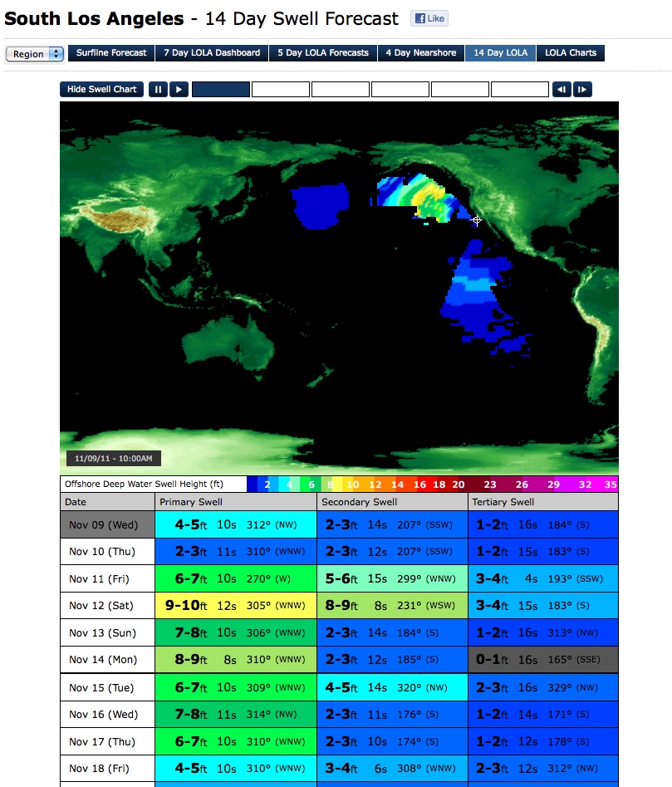Click Nov 18 secondary swell 3-4ft 6s cell
Image resolution: width=672 pixels, height=787 pixels.
point(393,769)
